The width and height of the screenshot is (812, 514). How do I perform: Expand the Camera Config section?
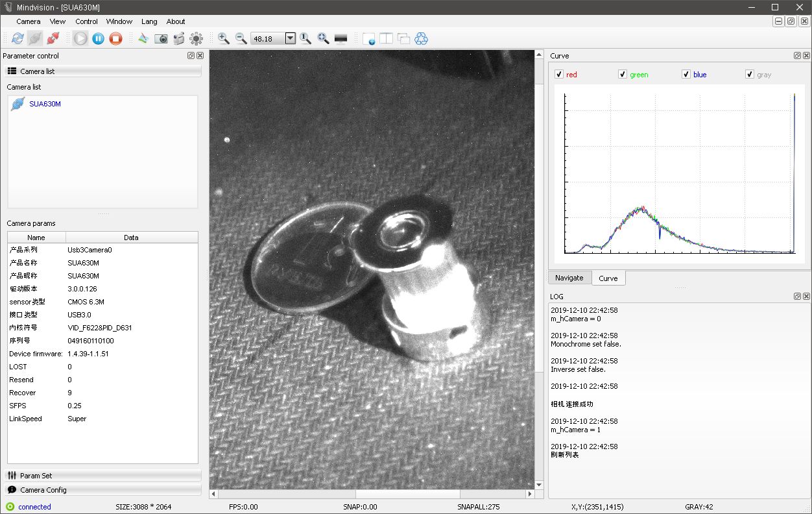102,490
